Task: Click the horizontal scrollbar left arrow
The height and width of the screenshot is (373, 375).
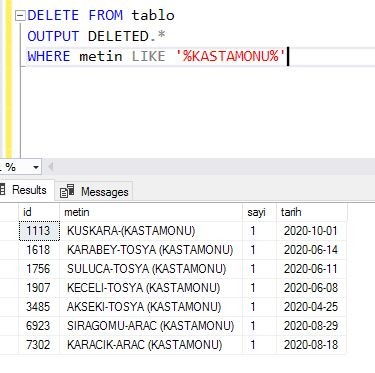Action: point(51,166)
